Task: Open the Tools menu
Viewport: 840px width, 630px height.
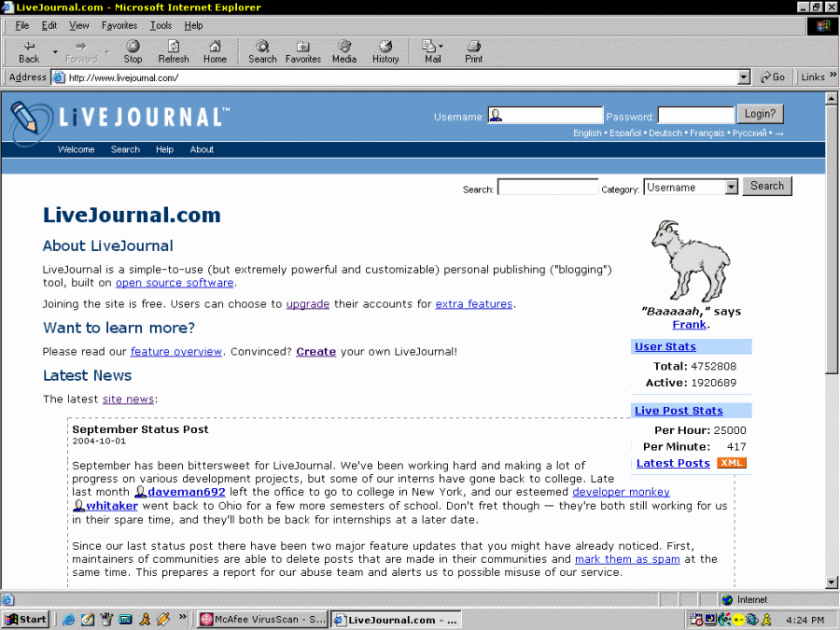Action: click(x=161, y=25)
